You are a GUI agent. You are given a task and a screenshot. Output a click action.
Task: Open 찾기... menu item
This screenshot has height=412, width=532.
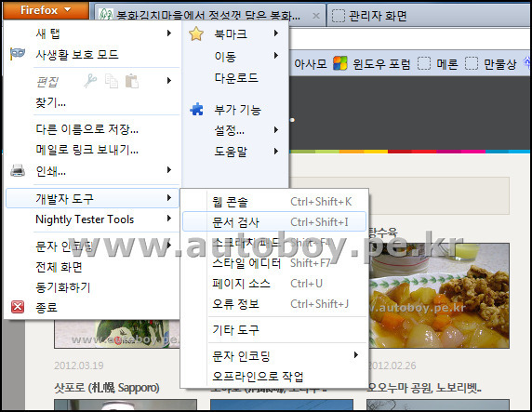[51, 102]
